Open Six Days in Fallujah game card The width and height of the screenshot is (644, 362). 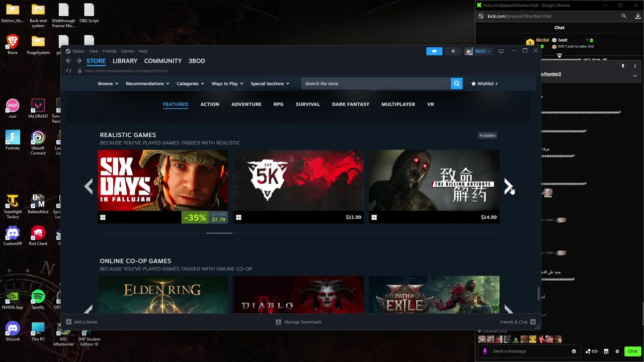pyautogui.click(x=163, y=187)
